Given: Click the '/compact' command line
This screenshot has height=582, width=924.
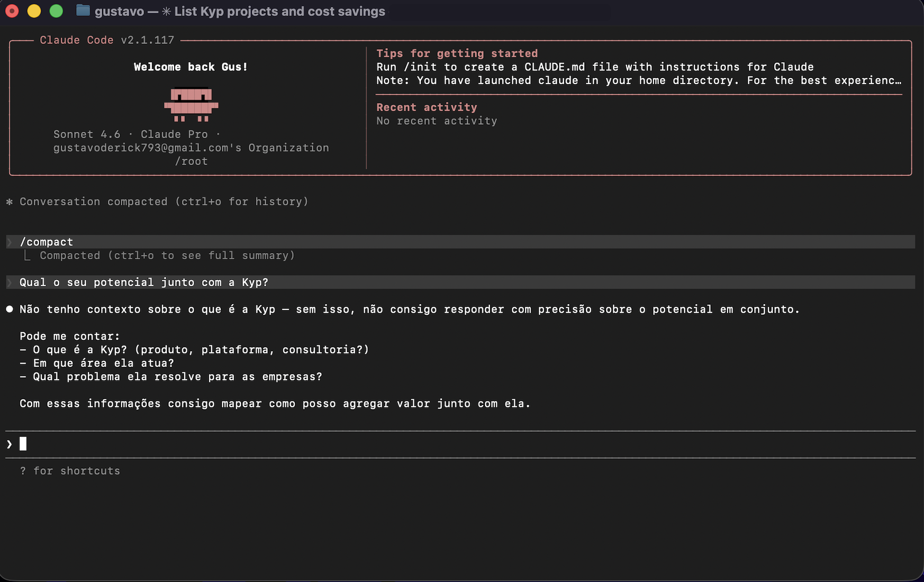Looking at the screenshot, I should [460, 242].
